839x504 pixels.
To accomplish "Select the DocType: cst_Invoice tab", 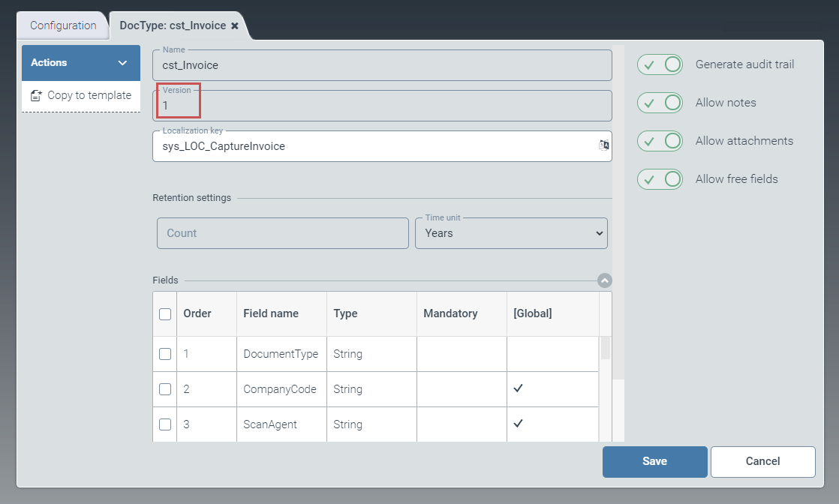I will (173, 25).
